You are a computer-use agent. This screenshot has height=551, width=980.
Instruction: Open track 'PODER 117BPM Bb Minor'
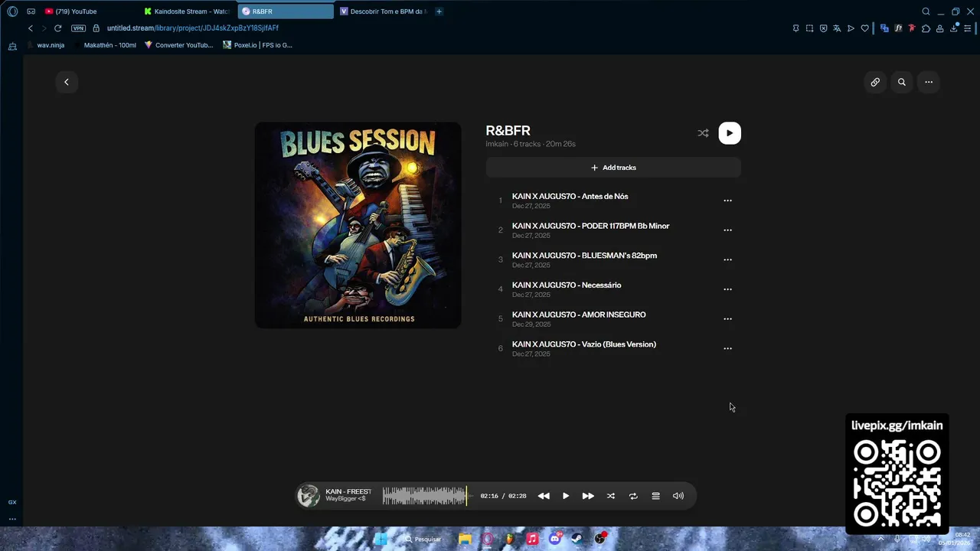point(612,230)
